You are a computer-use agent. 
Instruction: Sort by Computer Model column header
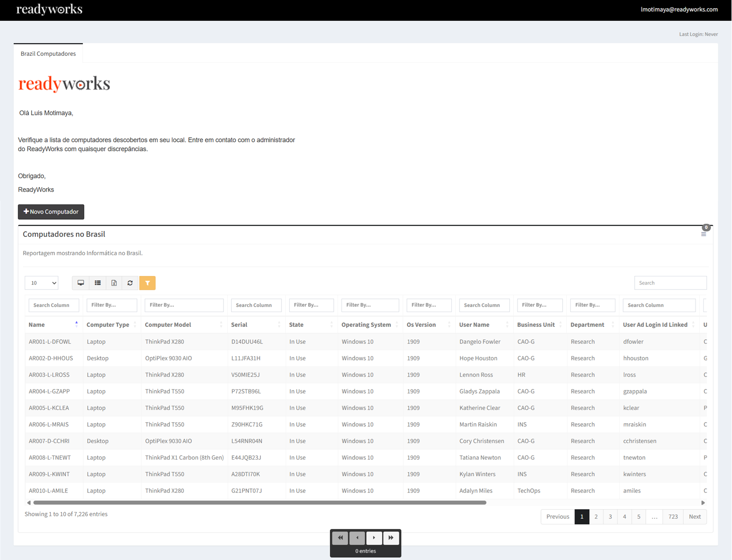click(184, 325)
